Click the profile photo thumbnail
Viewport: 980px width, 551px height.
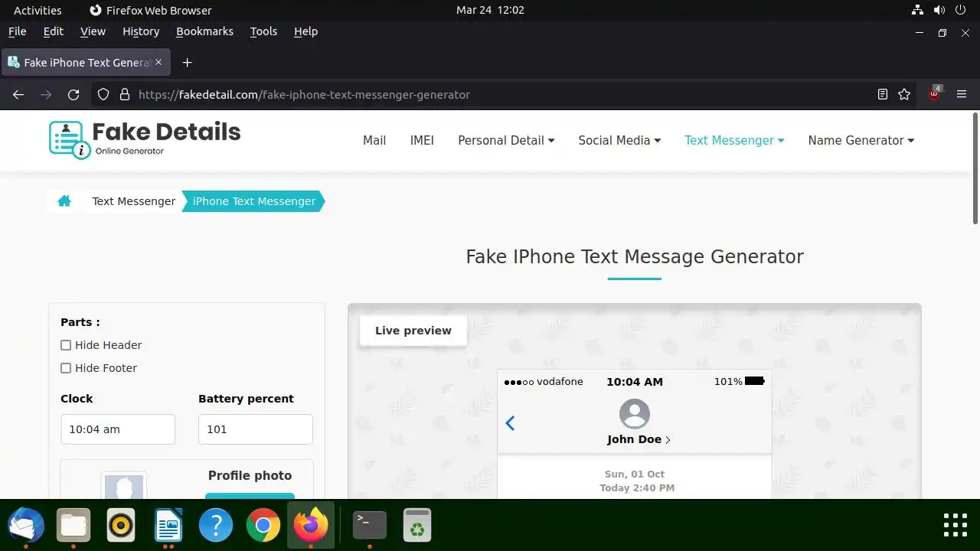pos(124,487)
